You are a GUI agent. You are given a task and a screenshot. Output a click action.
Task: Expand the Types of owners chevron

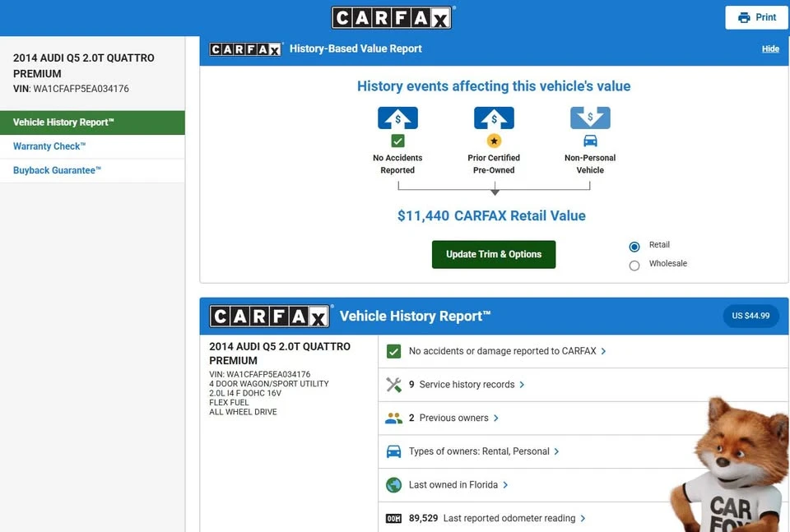pyautogui.click(x=556, y=451)
